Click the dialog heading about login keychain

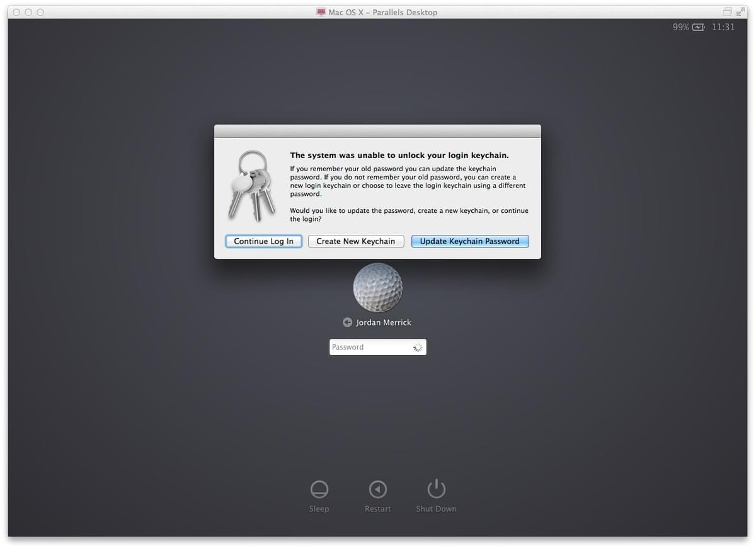(399, 155)
